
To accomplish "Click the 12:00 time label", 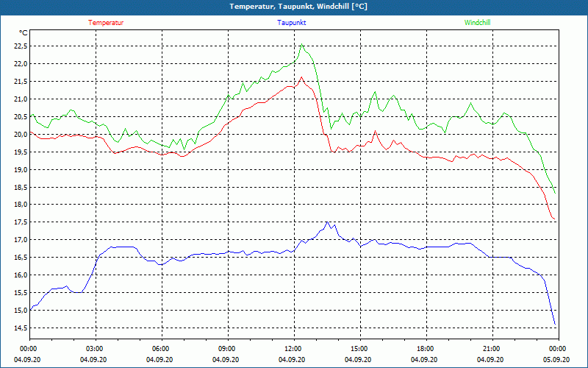I will click(x=294, y=349).
